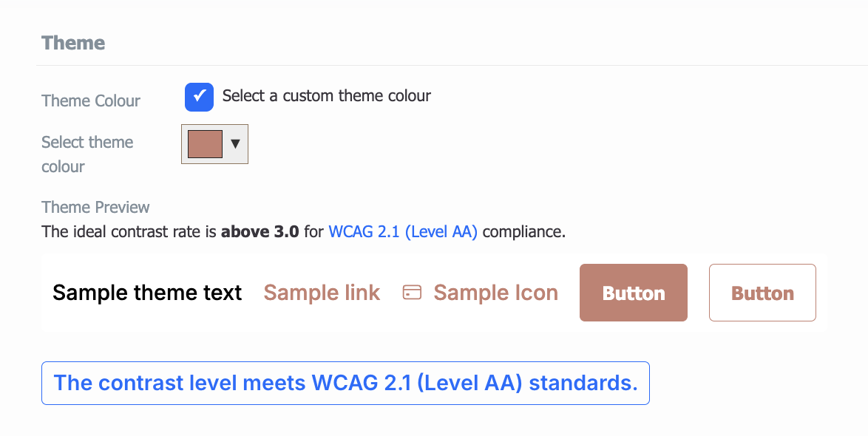The image size is (868, 436).
Task: Click the 'Theme Colour' field label
Action: click(x=91, y=101)
